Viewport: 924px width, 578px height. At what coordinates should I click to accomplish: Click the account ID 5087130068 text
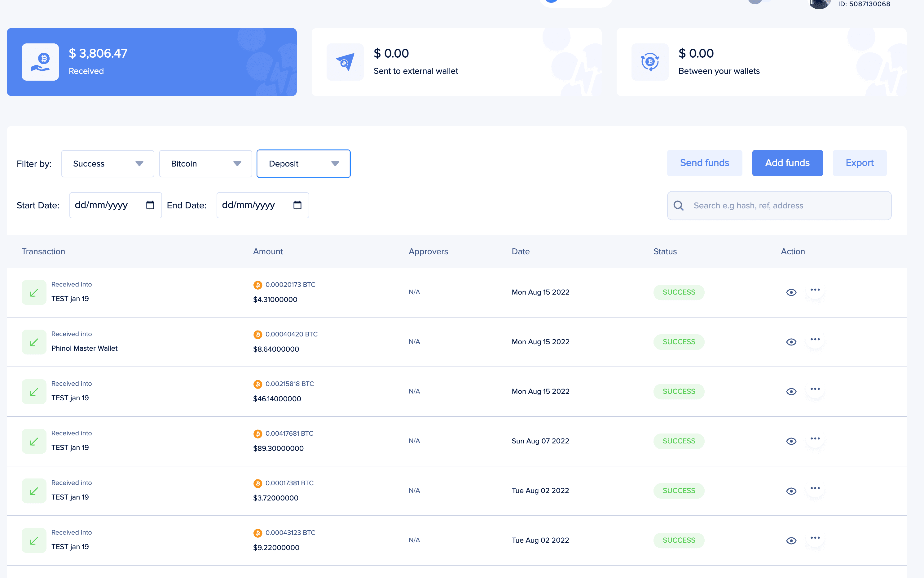[x=864, y=4]
